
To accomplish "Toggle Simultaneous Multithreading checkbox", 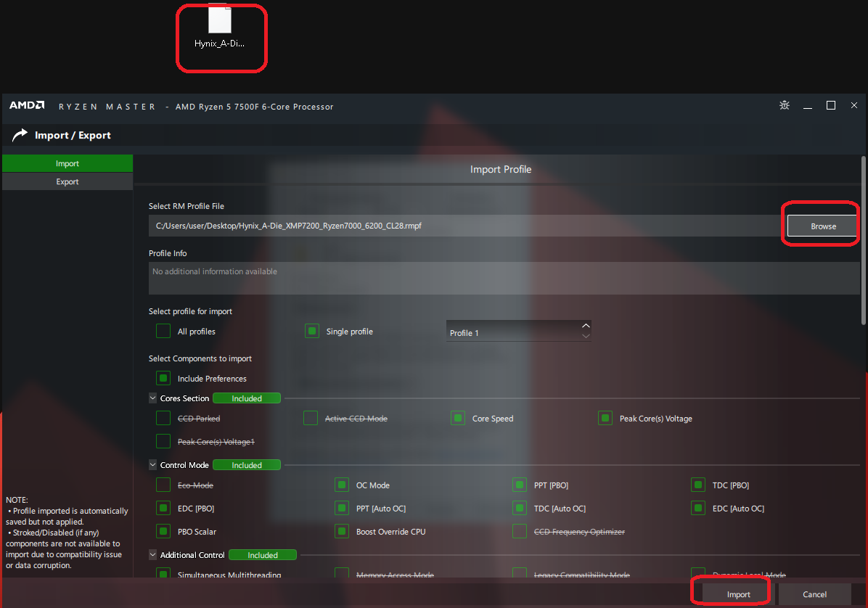I will point(163,573).
